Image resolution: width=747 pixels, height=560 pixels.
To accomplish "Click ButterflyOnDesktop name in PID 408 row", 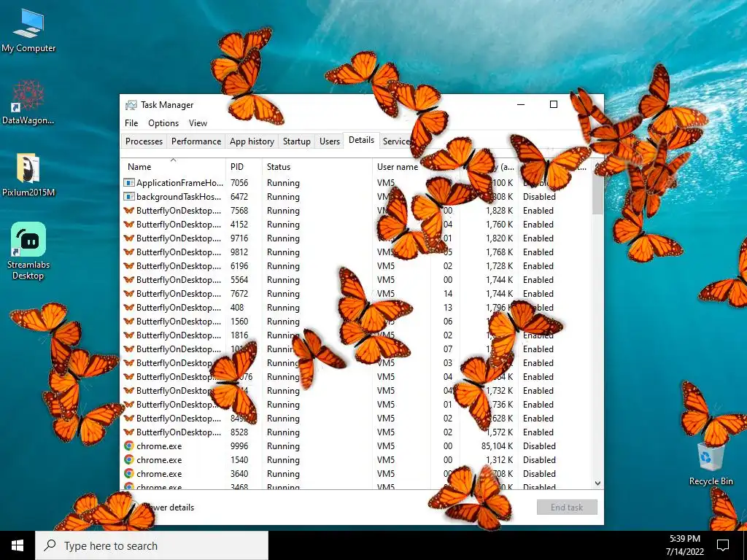I will pos(179,307).
